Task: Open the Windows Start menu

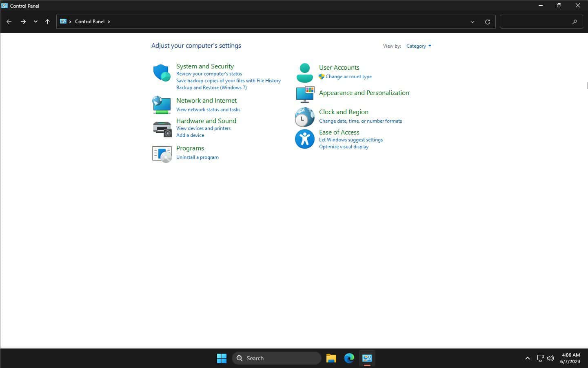Action: 222,358
